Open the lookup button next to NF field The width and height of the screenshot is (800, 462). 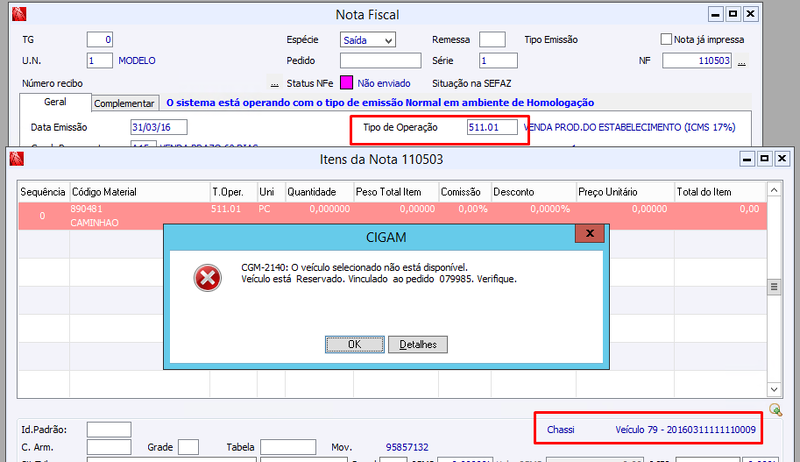(x=741, y=61)
